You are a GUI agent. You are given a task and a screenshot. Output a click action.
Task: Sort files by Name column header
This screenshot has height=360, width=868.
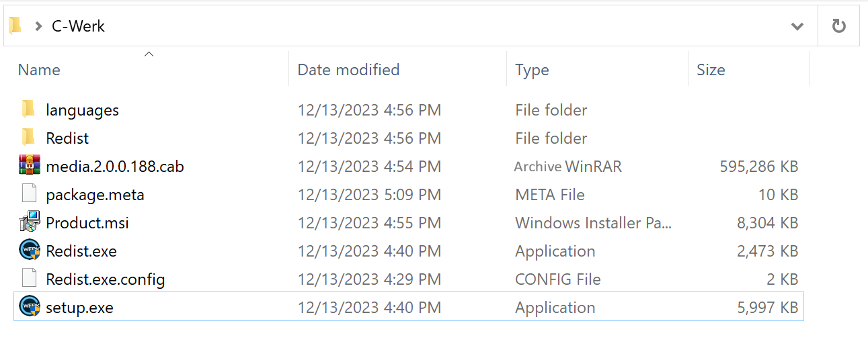39,70
